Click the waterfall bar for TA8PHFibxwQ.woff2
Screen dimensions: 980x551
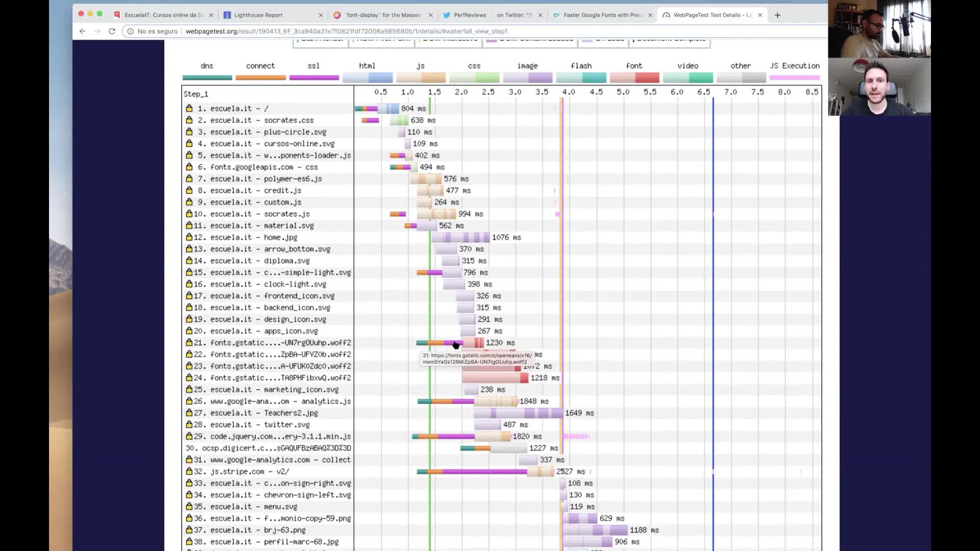(495, 378)
